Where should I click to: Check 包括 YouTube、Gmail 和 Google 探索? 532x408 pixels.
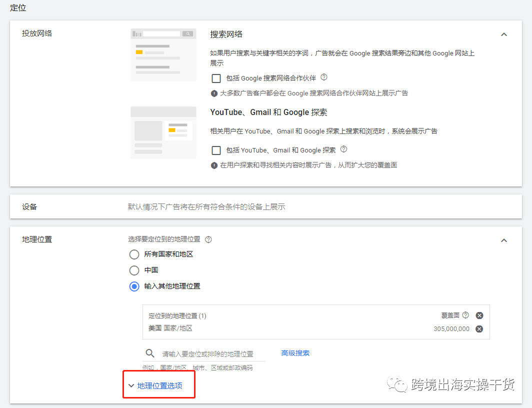pos(215,150)
